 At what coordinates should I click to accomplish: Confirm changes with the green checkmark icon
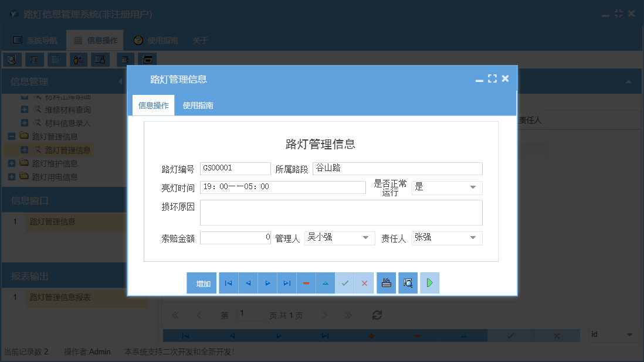[345, 283]
